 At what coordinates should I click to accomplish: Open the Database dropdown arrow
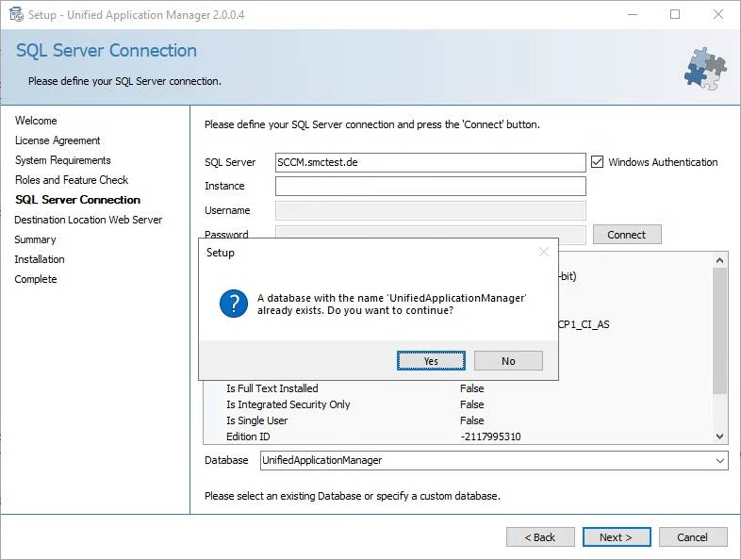coord(719,460)
